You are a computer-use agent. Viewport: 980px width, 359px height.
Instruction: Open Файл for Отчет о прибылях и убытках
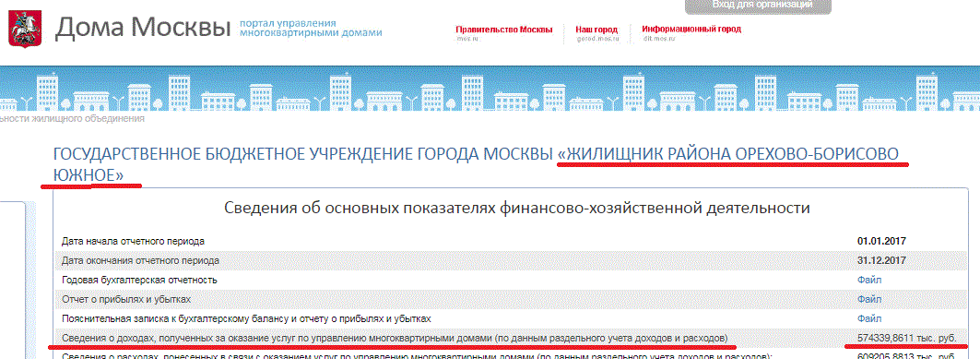(869, 299)
